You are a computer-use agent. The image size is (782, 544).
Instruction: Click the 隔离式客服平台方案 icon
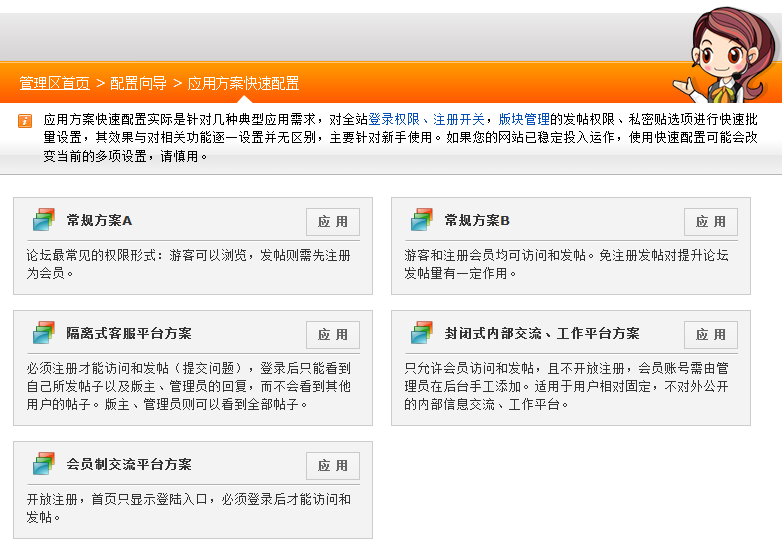coord(43,333)
